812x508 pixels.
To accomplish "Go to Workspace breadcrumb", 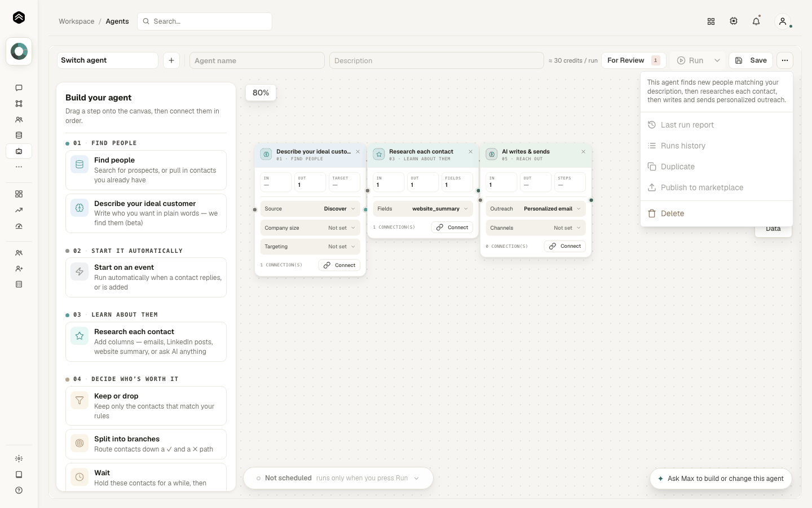I will click(77, 21).
